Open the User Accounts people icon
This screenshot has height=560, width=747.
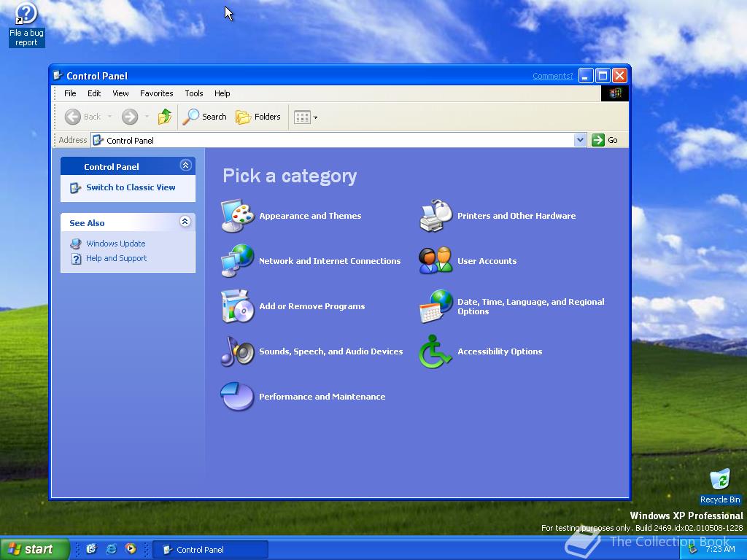coord(436,260)
